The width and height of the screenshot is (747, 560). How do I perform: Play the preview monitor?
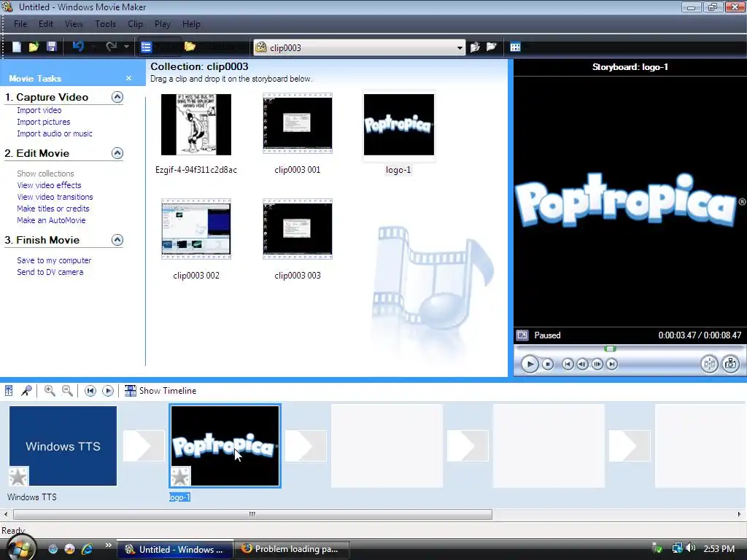pyautogui.click(x=530, y=365)
